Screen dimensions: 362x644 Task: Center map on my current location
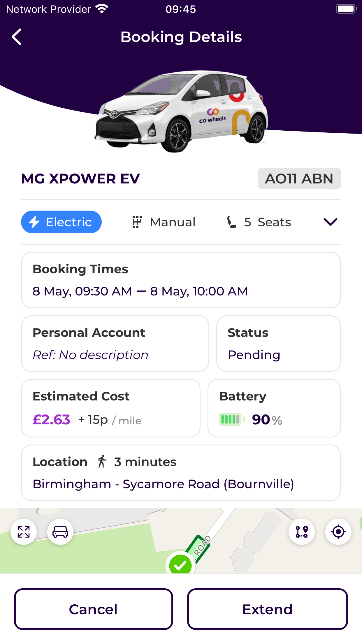pos(338,532)
